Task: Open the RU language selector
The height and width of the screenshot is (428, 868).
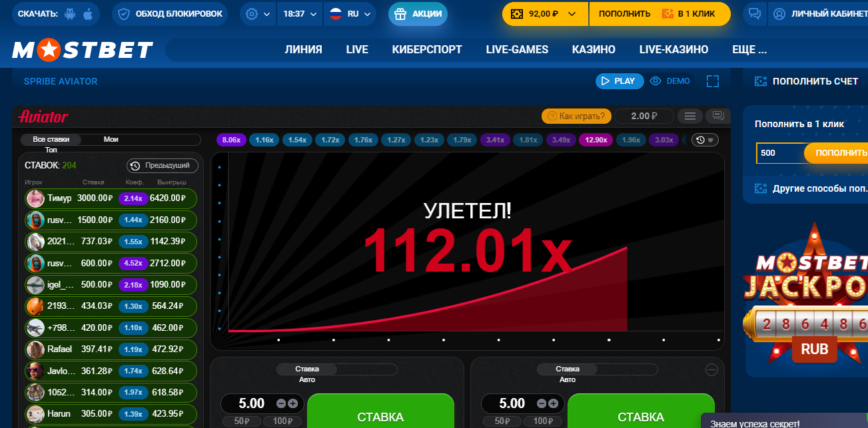Action: pos(350,13)
